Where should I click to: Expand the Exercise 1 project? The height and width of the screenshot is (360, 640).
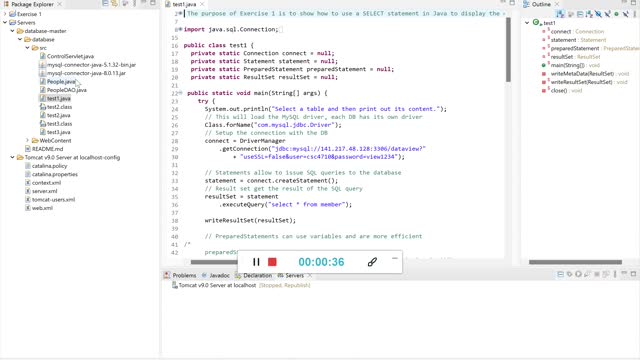point(5,14)
